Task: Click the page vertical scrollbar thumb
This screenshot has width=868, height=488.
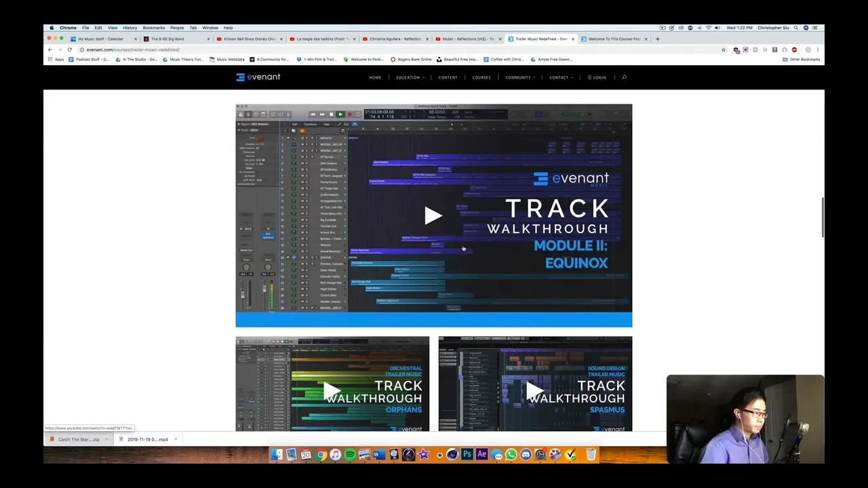Action: [x=823, y=218]
